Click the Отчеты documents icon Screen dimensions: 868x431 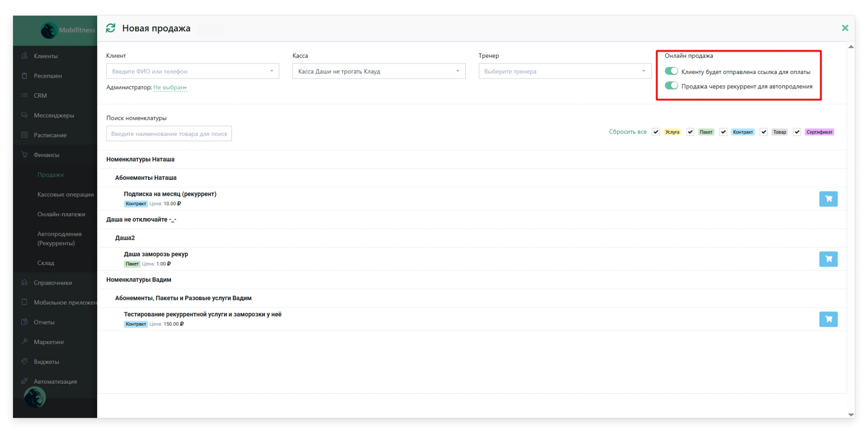coord(24,322)
